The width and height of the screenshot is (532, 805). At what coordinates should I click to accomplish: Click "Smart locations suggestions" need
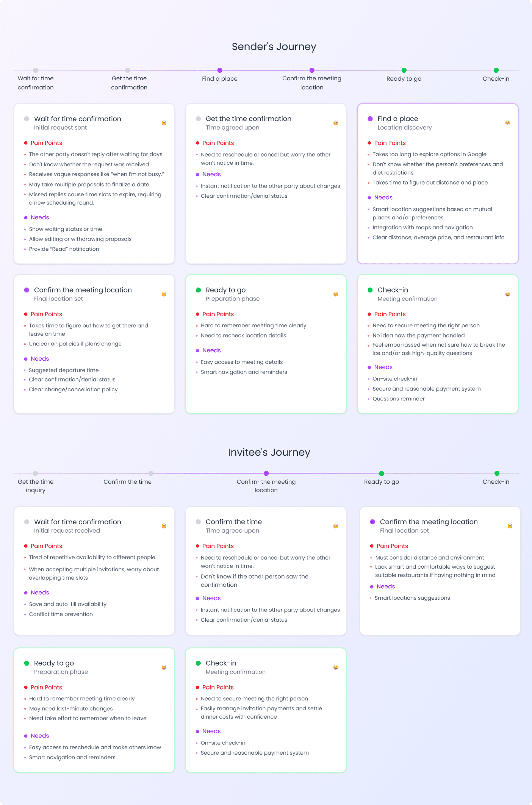tap(412, 598)
